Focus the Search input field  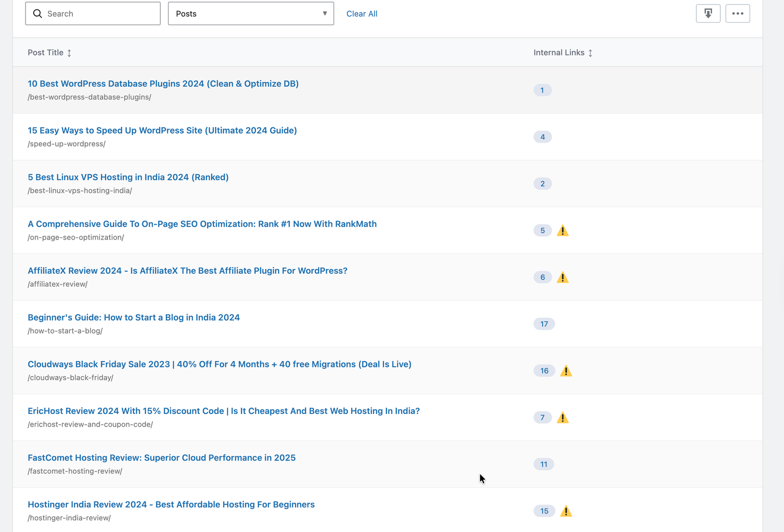tap(93, 14)
